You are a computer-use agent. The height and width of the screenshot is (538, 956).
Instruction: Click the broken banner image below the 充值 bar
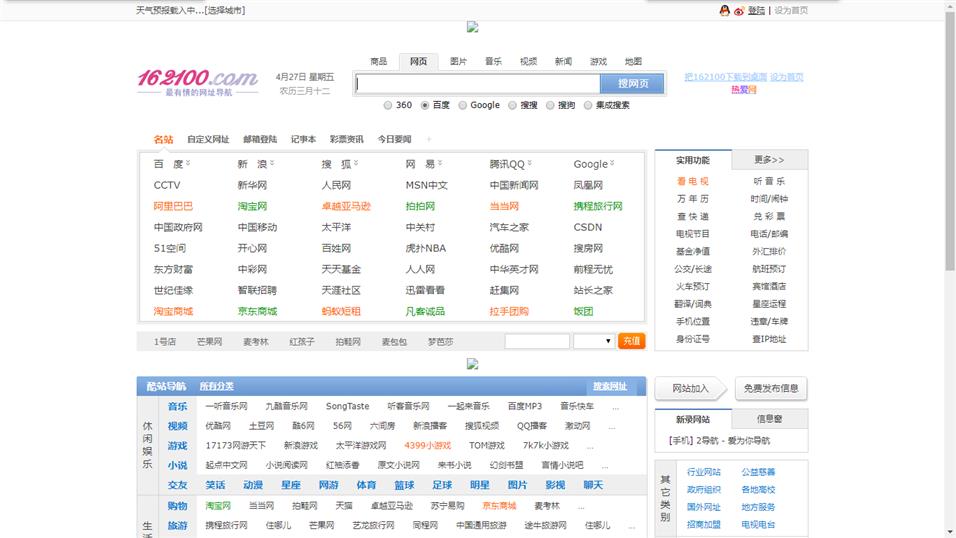[x=473, y=364]
